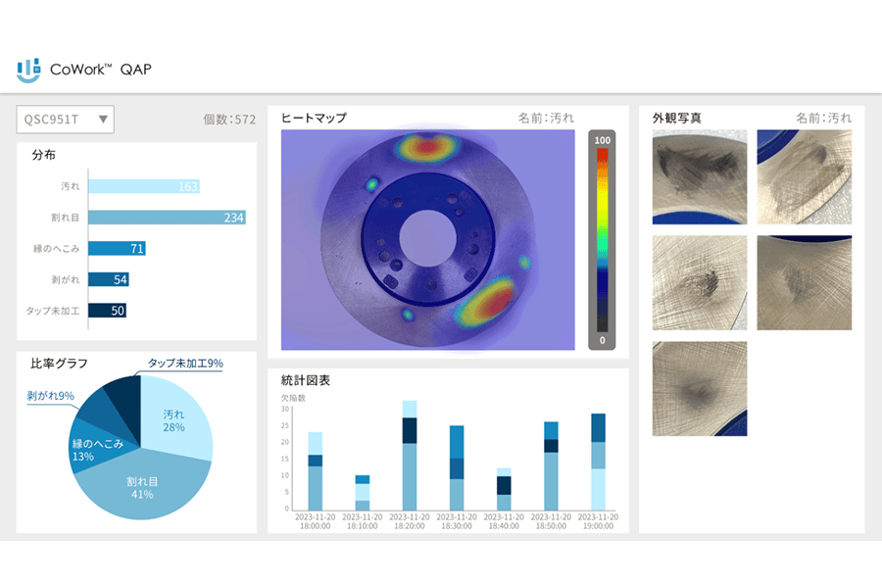Click the heatmap color scale bar
The height and width of the screenshot is (588, 882).
[602, 240]
